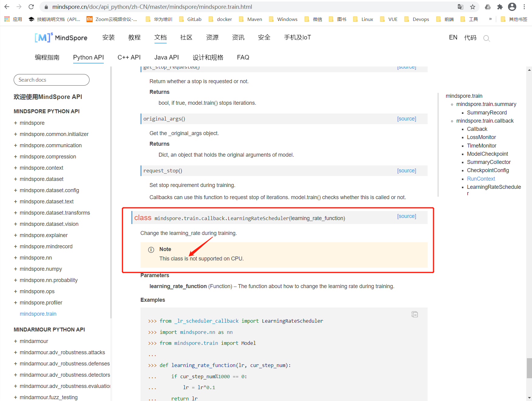This screenshot has height=401, width=532.
Task: Open mindspore.train in the sidebar
Action: pos(38,314)
